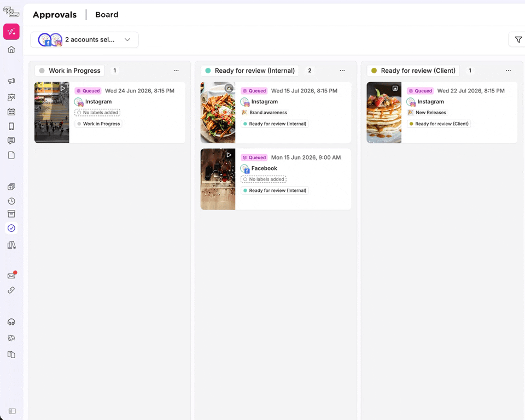This screenshot has width=525, height=420.
Task: Open Work in Progress column options menu
Action: tap(176, 71)
